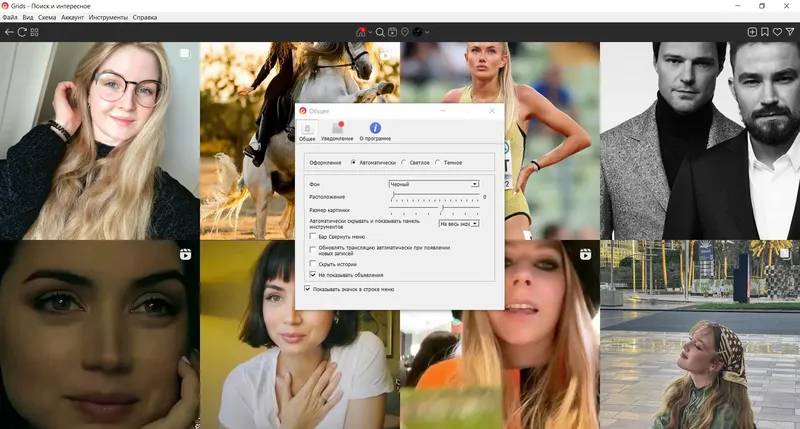Open the На весь экран toolbar-hide dropdown
Image resolution: width=800 pixels, height=429 pixels.
(459, 223)
